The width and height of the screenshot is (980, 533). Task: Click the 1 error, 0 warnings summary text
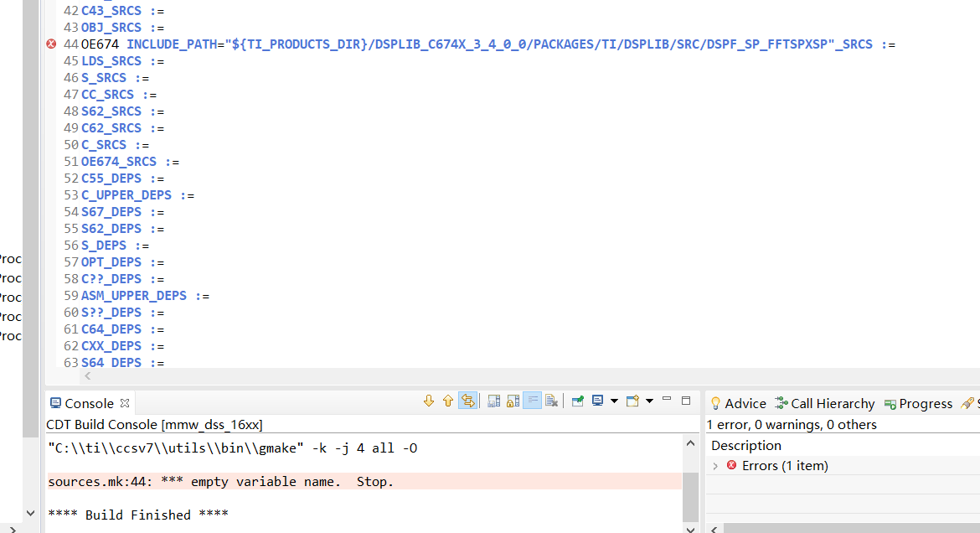792,425
